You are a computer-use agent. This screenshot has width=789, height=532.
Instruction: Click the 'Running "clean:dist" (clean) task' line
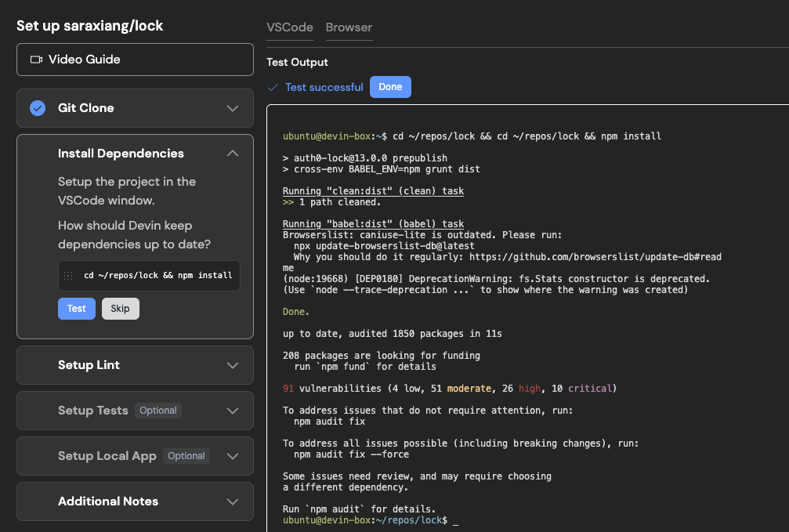tap(374, 190)
